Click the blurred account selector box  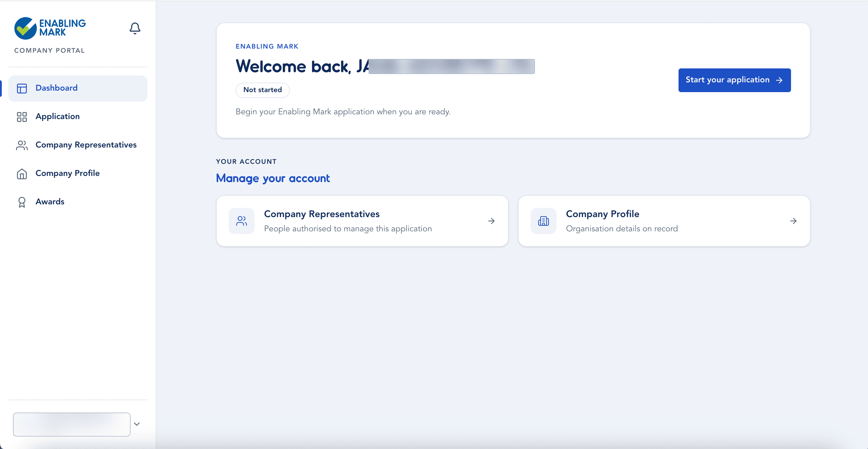coord(72,424)
